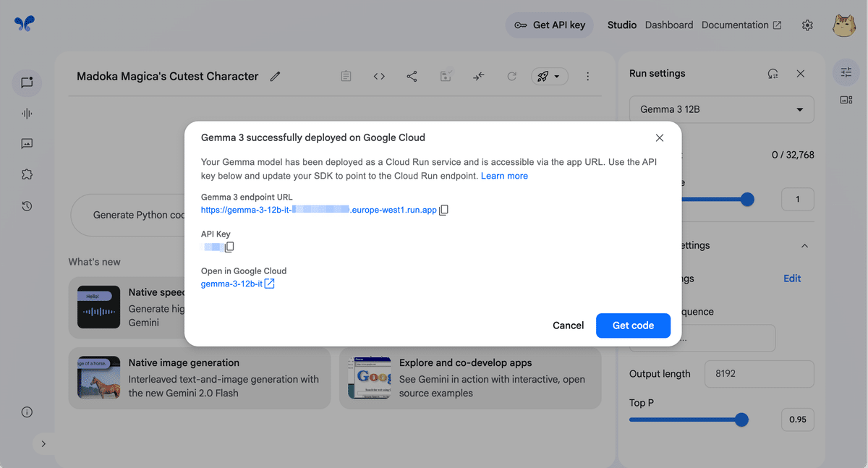
Task: Switch to the Dashboard tab
Action: [x=668, y=25]
